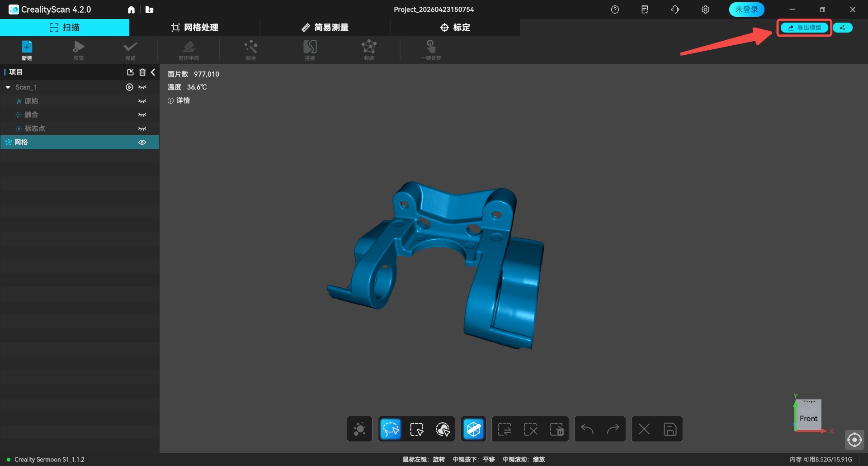The width and height of the screenshot is (868, 466).
Task: Switch to rectangle selection tool
Action: coord(416,429)
